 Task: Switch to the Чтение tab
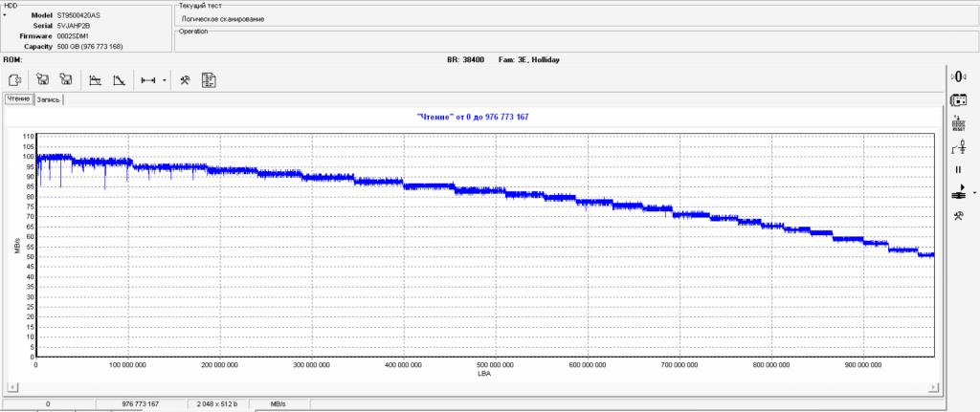pos(18,98)
